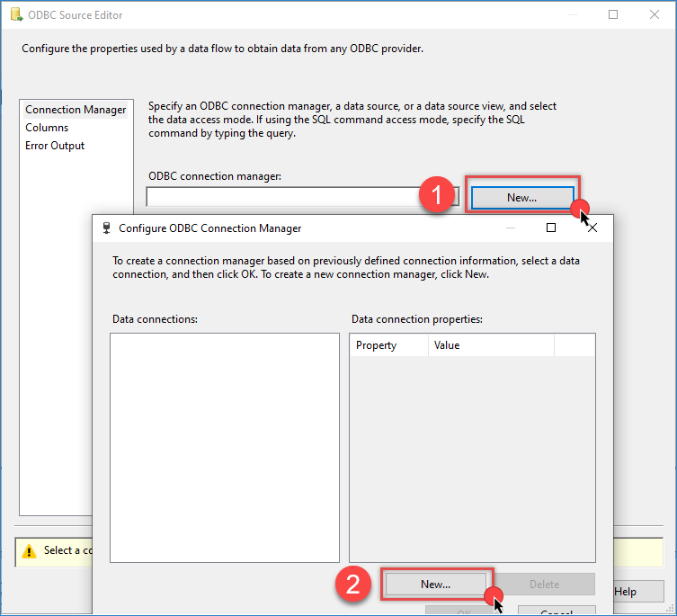Maximize the Configure ODBC Connection Manager dialog

tap(551, 228)
